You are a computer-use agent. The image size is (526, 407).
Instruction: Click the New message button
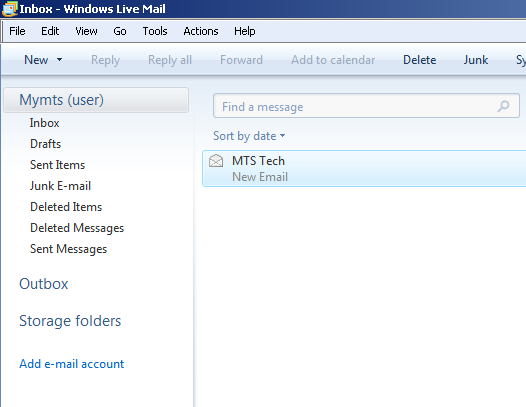click(36, 60)
